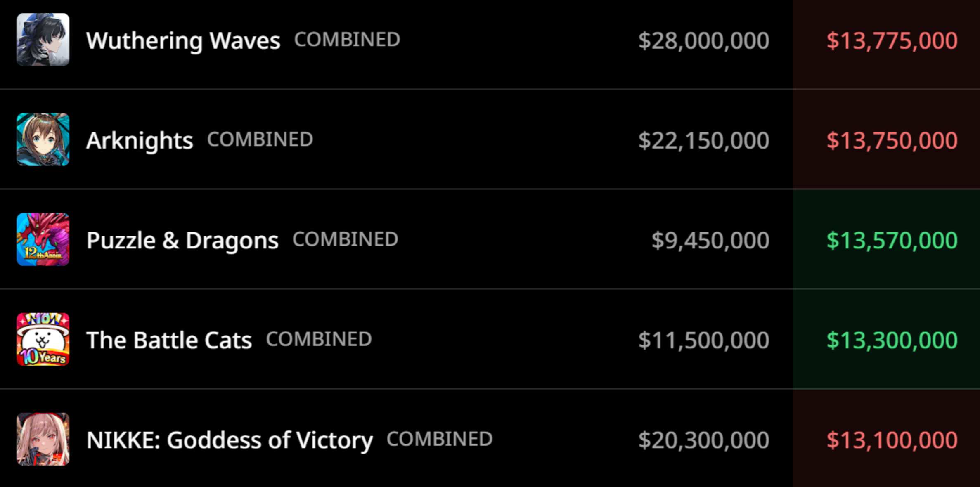Open the Puzzle & Dragons app icon

[43, 239]
